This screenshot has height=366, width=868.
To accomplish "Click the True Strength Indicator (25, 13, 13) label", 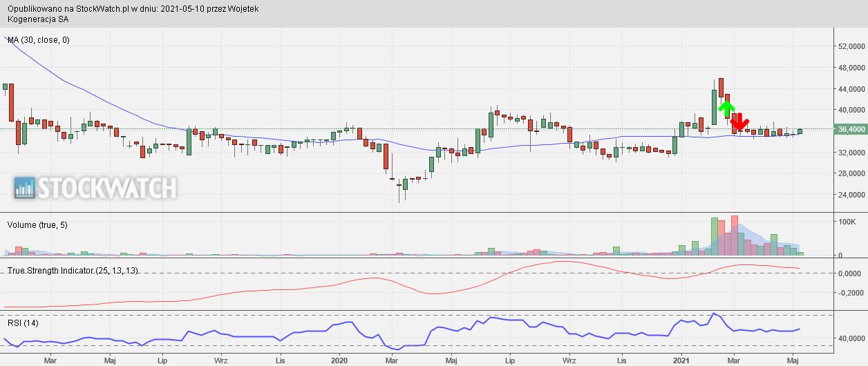I will pos(73,271).
